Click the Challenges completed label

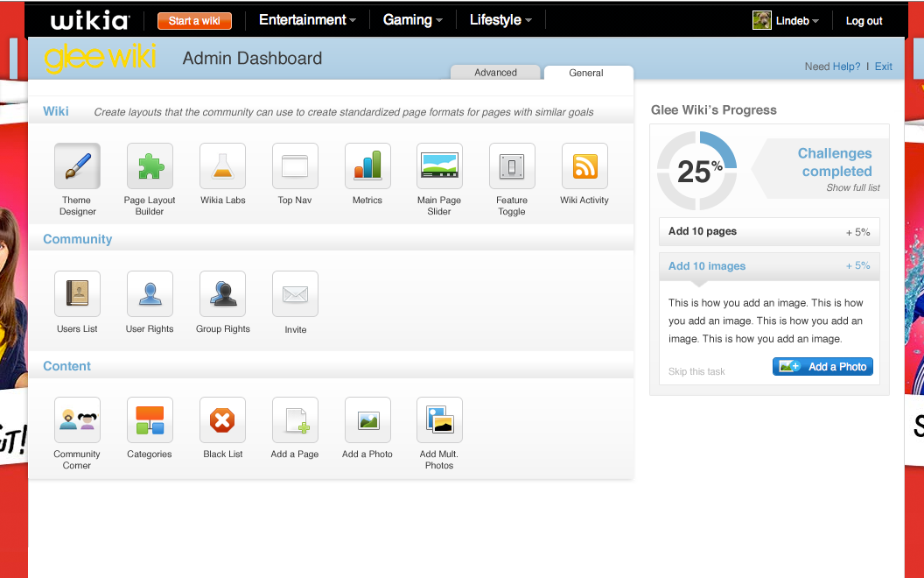pos(836,162)
